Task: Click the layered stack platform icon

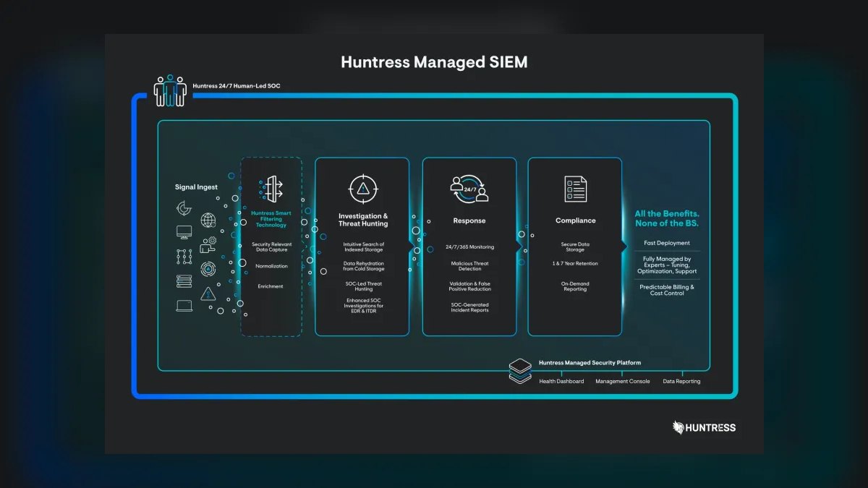Action: [x=520, y=371]
